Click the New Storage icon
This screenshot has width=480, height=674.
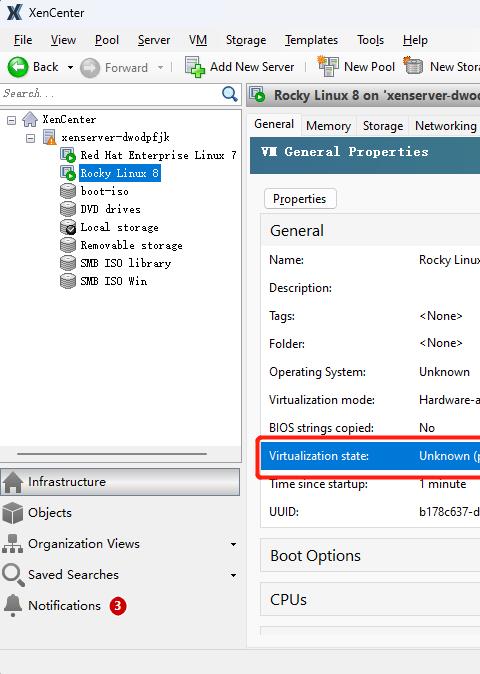point(413,65)
